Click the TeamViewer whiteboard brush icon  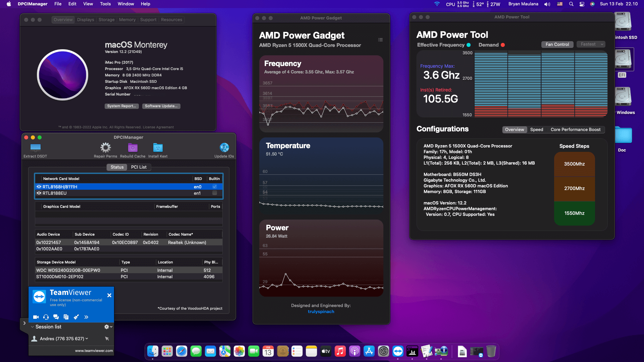pyautogui.click(x=76, y=317)
